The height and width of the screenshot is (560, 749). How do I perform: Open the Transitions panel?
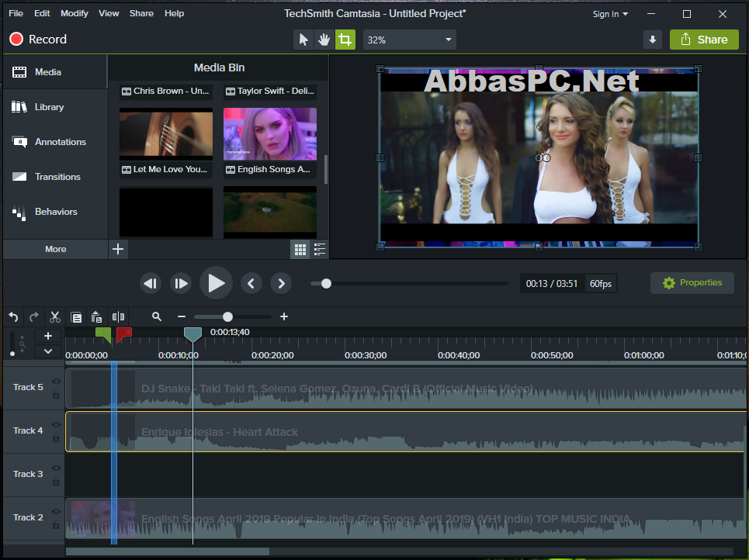[55, 177]
